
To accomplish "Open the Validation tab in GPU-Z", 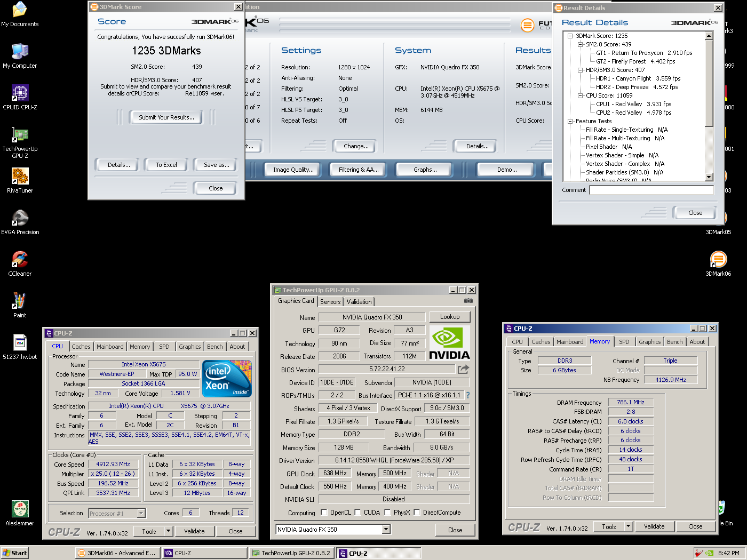I will coord(359,302).
